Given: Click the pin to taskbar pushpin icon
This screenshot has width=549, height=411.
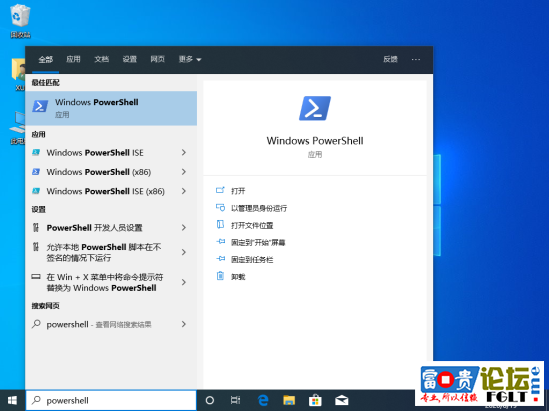Looking at the screenshot, I should coord(221,259).
